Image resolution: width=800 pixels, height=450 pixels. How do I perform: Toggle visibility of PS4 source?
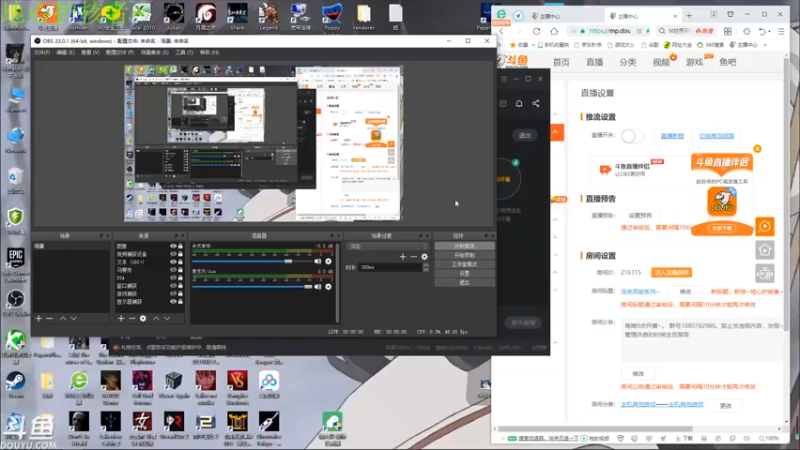point(173,278)
